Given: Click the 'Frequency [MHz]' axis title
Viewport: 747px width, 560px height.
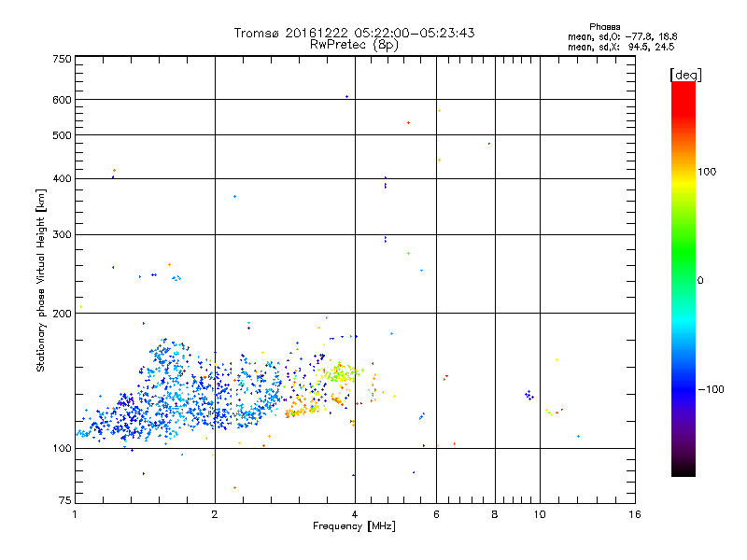Looking at the screenshot, I should pyautogui.click(x=354, y=526).
